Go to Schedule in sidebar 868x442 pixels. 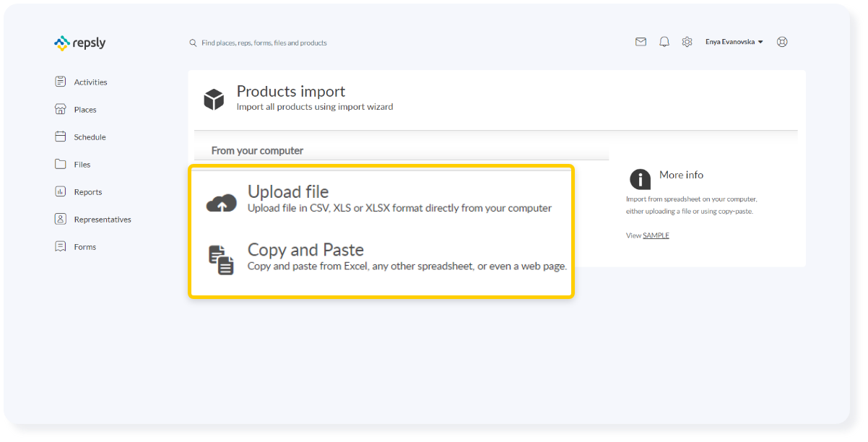[90, 137]
